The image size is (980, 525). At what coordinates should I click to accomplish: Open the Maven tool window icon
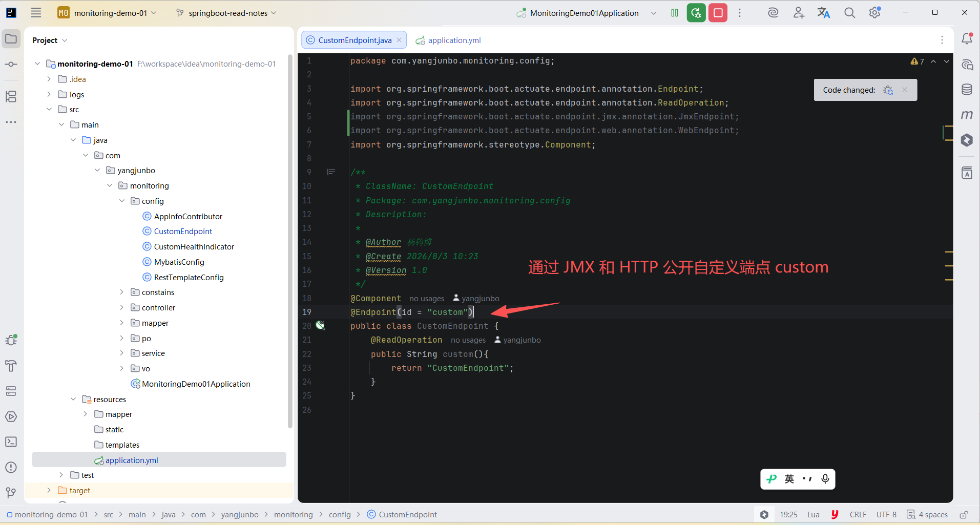(x=967, y=115)
